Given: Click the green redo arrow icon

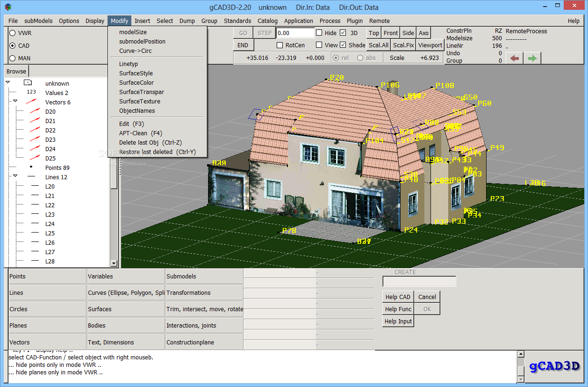Looking at the screenshot, I should click(532, 58).
